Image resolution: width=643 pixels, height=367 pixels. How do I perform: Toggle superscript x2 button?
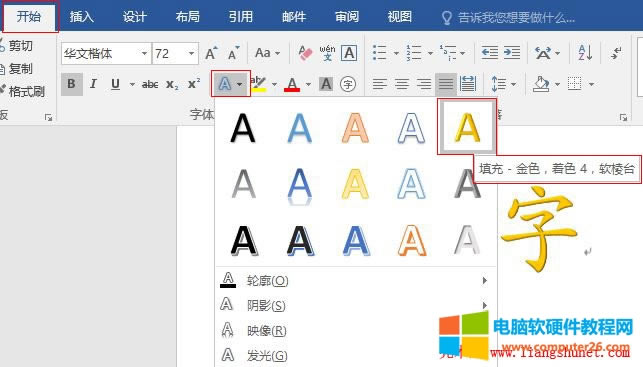[194, 84]
